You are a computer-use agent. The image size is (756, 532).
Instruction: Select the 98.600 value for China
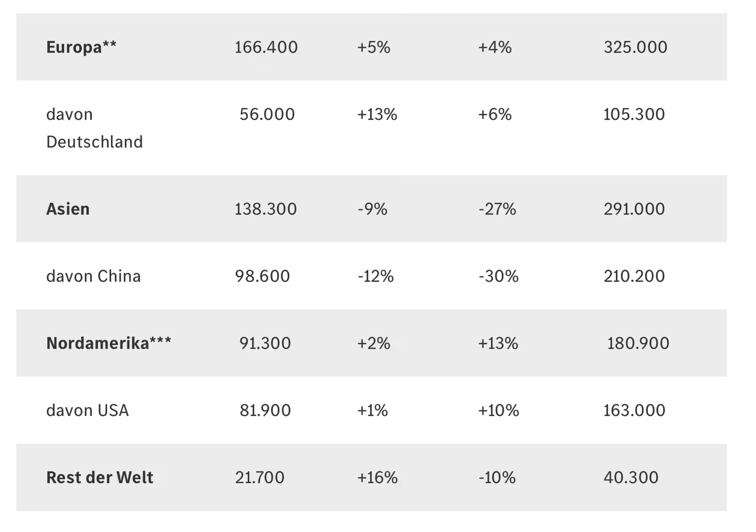tap(262, 276)
